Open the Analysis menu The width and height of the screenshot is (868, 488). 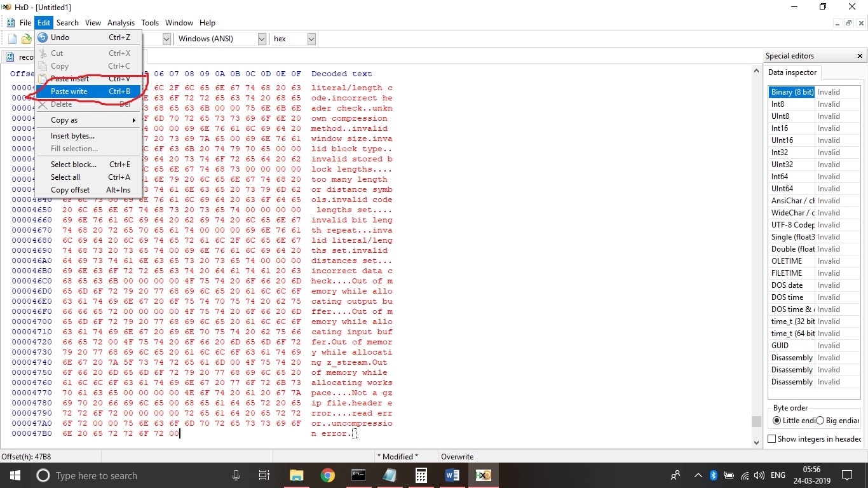[121, 22]
